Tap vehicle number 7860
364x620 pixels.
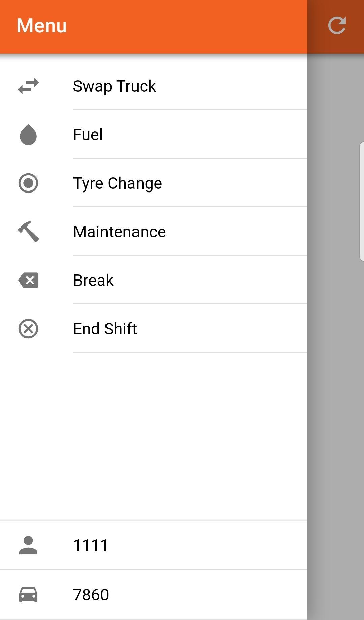click(x=91, y=595)
